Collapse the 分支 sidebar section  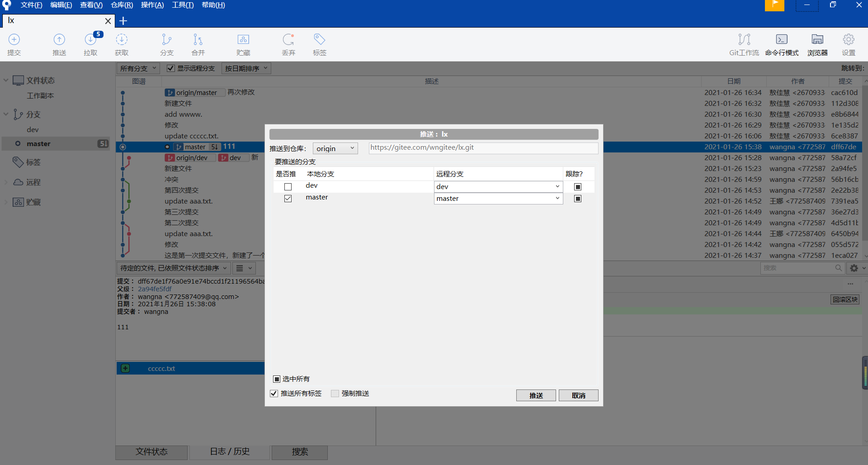click(6, 114)
